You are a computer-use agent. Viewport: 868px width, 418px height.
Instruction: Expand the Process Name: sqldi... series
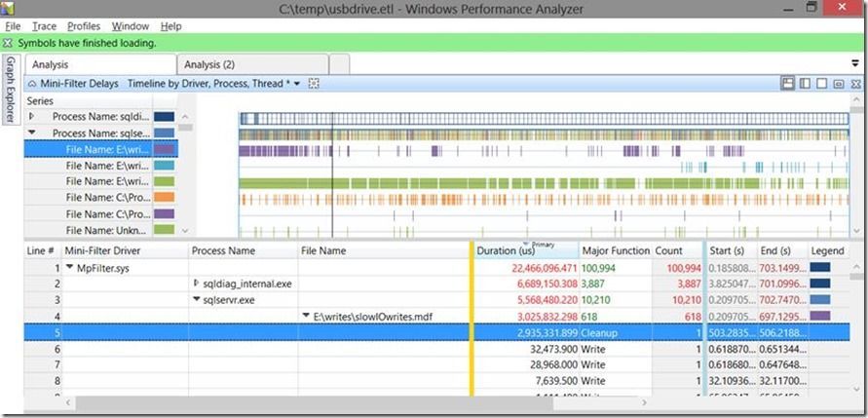31,116
